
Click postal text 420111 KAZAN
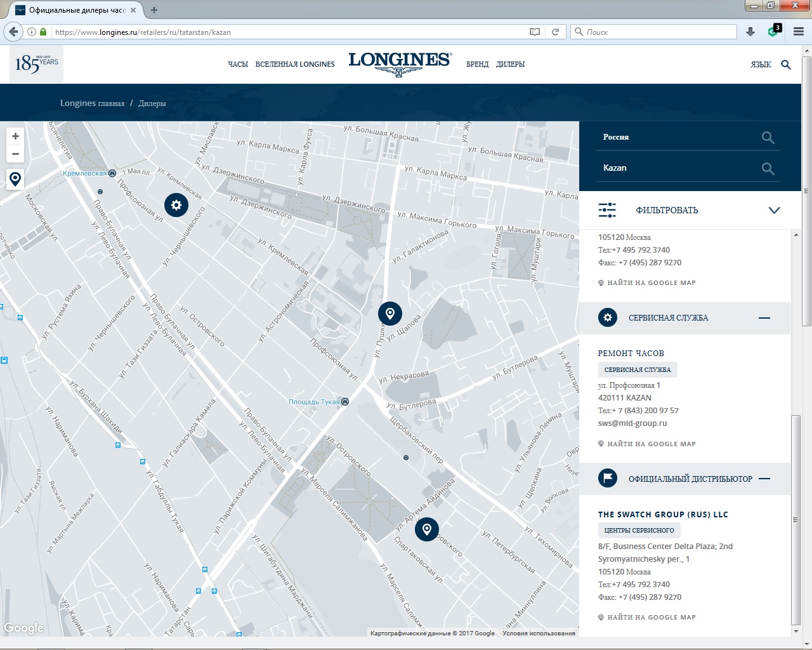(x=625, y=398)
